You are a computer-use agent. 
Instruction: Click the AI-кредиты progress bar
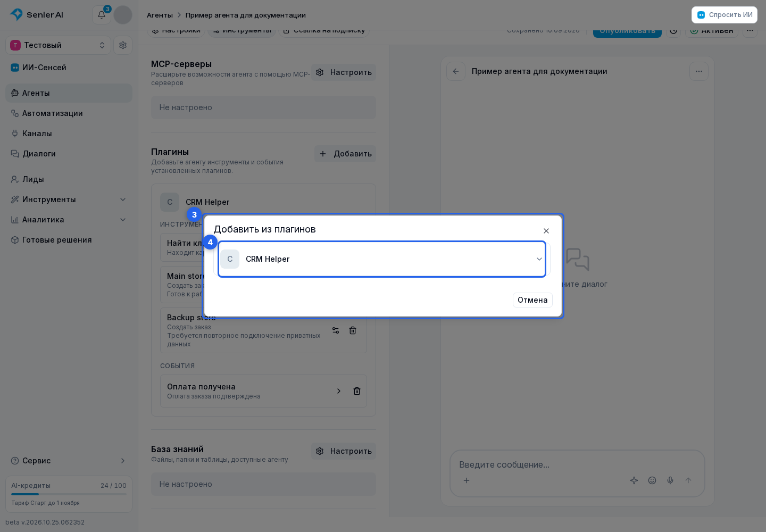(69, 494)
